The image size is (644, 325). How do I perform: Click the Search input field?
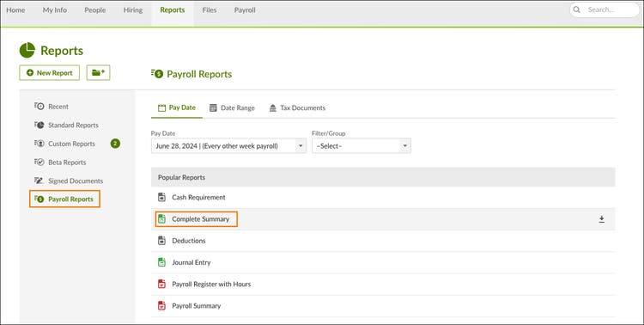[x=605, y=9]
